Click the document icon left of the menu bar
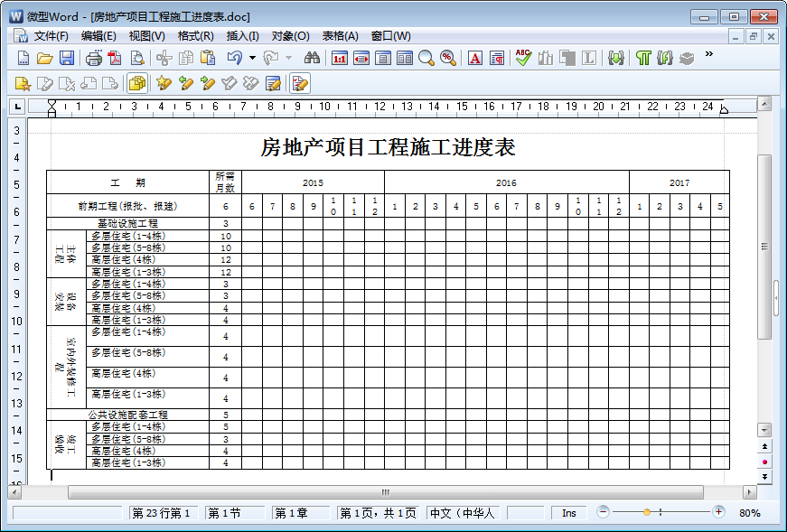This screenshot has height=532, width=787. click(20, 35)
